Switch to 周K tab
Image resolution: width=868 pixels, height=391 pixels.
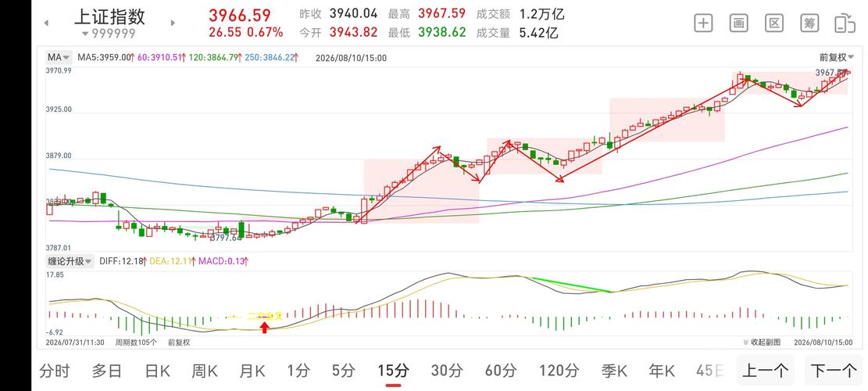(x=204, y=371)
